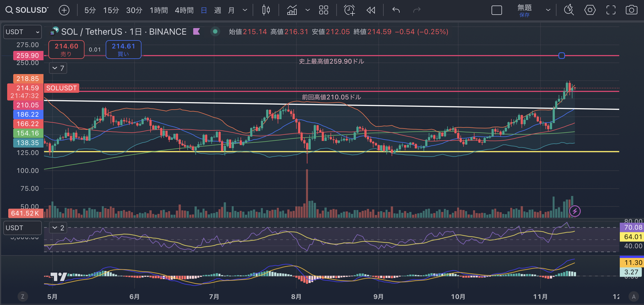Open the SOLUSD symbol search
644x305 pixels.
click(x=27, y=10)
